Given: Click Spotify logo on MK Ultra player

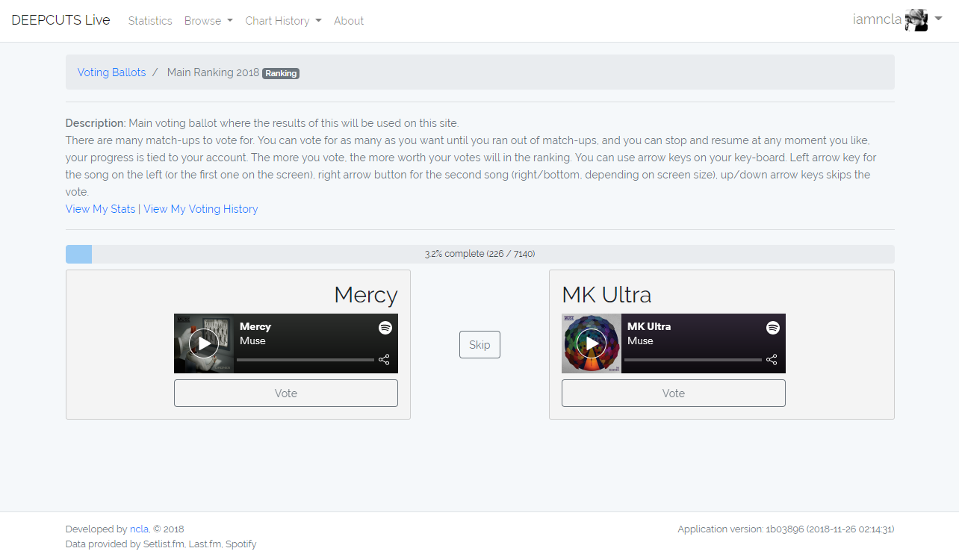Looking at the screenshot, I should 773,327.
